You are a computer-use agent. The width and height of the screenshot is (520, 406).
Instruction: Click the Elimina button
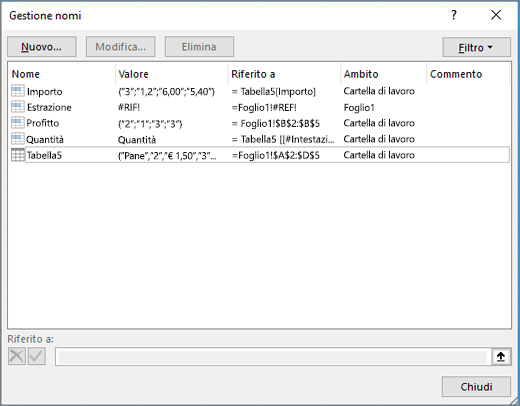point(199,47)
